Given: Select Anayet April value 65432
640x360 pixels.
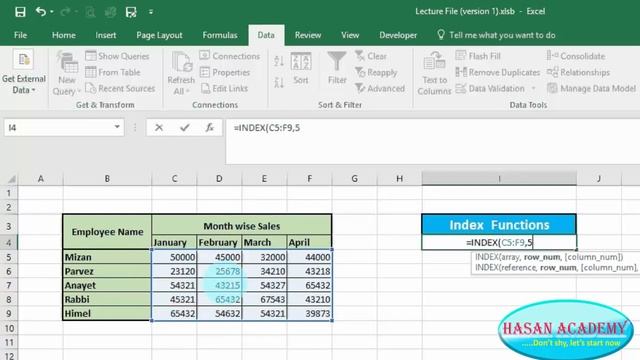Looking at the screenshot, I should click(x=309, y=285).
